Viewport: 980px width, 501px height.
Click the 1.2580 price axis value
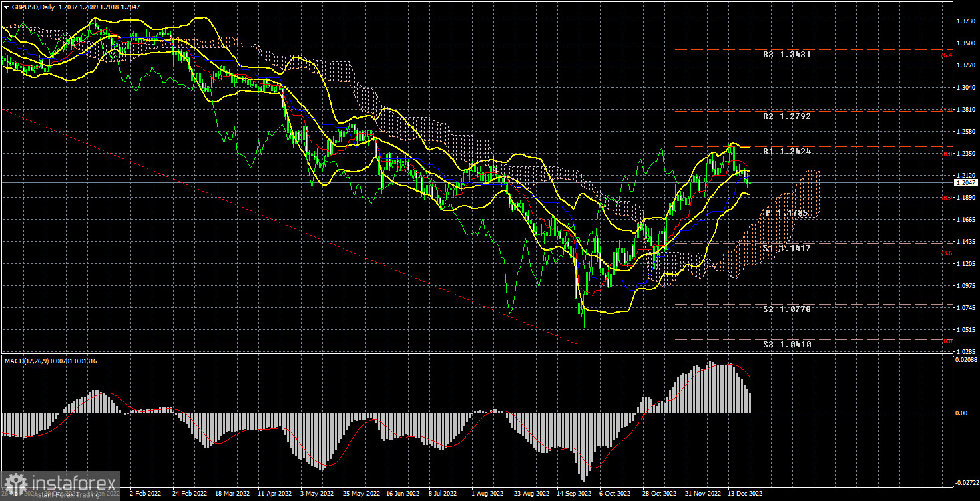tap(966, 132)
